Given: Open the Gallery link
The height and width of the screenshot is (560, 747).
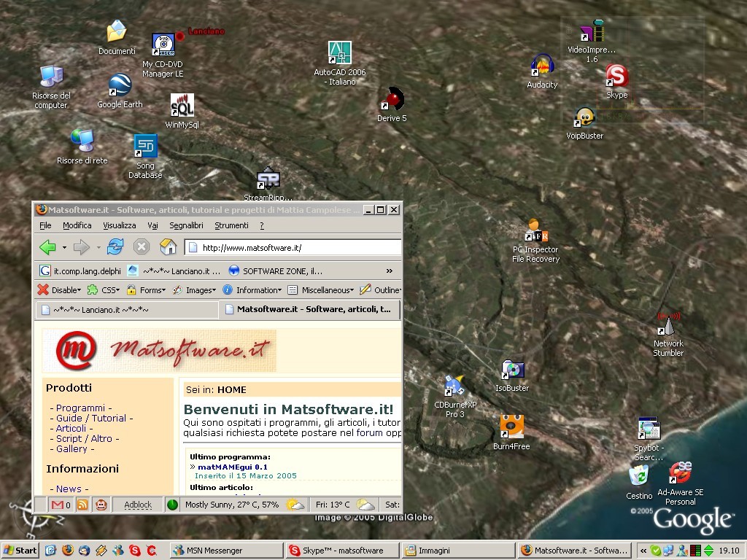Looking at the screenshot, I should [71, 448].
